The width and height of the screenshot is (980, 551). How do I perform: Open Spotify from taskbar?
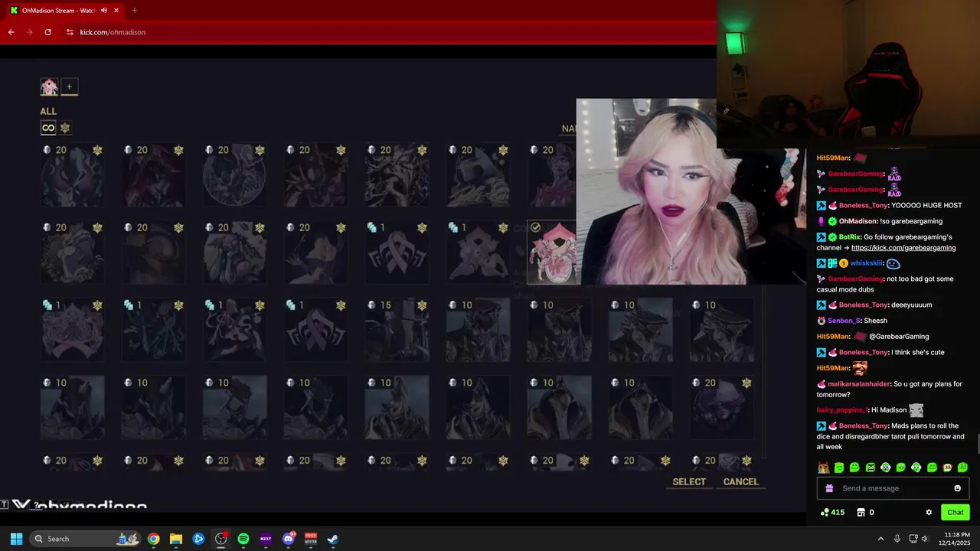[243, 539]
